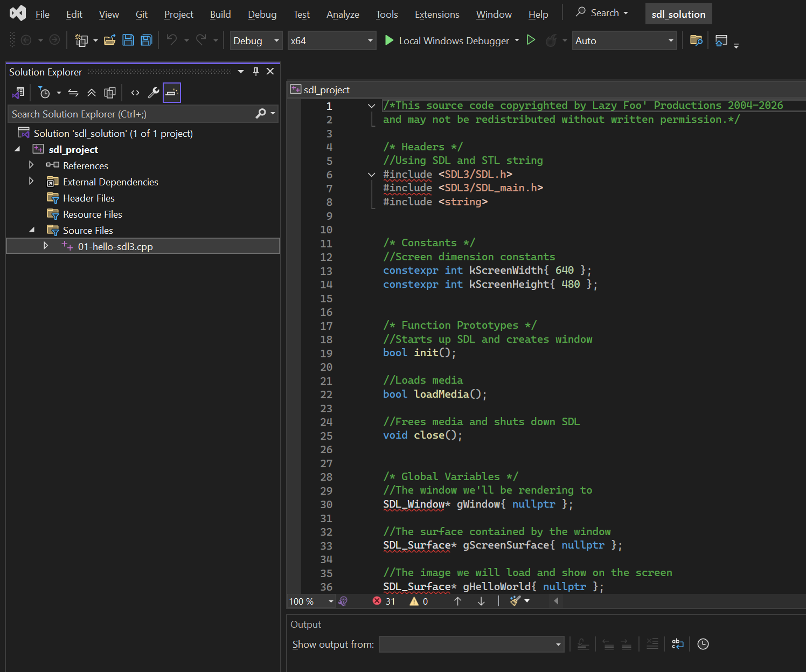Toggle the warnings filter showing 0

click(x=419, y=601)
